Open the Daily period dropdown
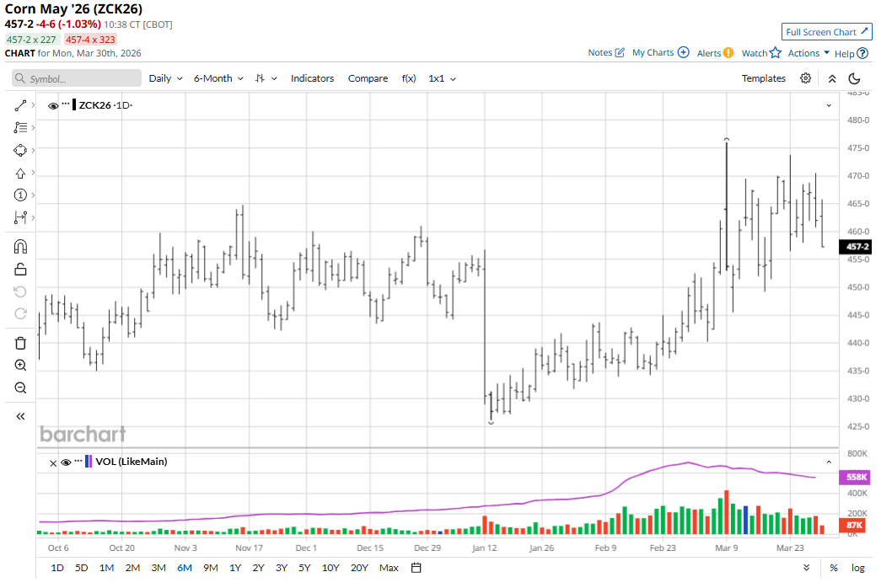This screenshot has width=892, height=588. (x=165, y=78)
